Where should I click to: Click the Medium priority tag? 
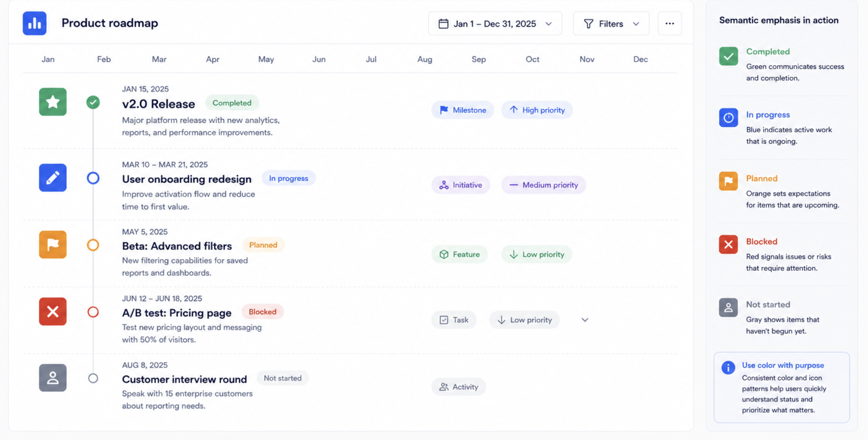point(544,185)
